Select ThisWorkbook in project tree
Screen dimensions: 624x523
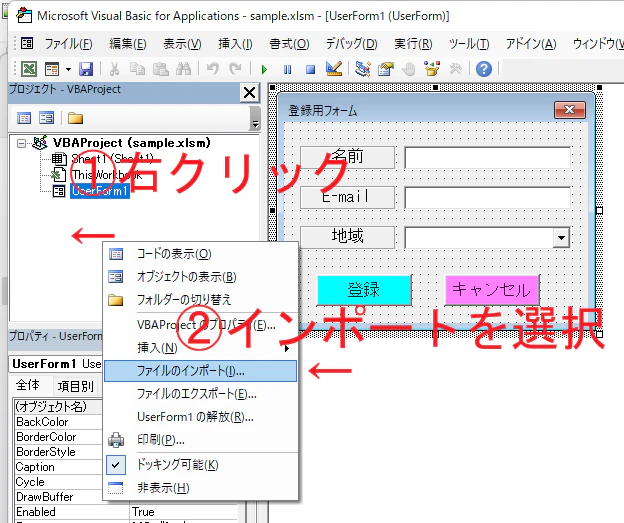click(x=107, y=175)
